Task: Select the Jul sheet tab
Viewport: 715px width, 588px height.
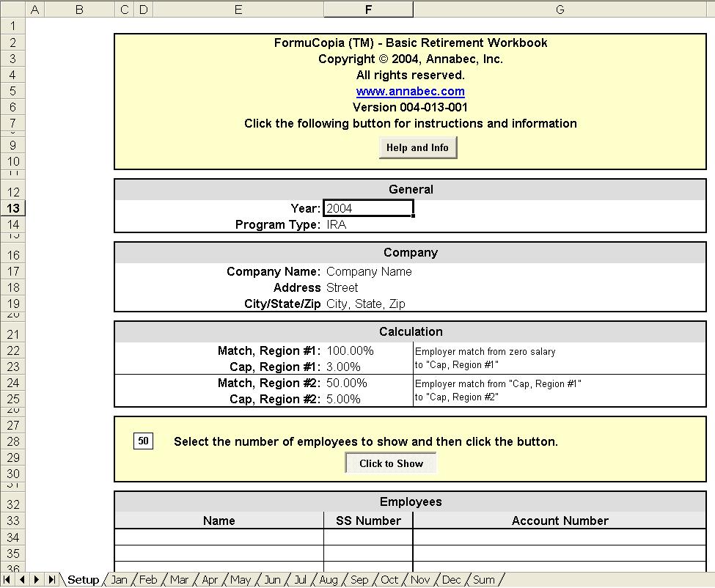Action: pyautogui.click(x=300, y=580)
